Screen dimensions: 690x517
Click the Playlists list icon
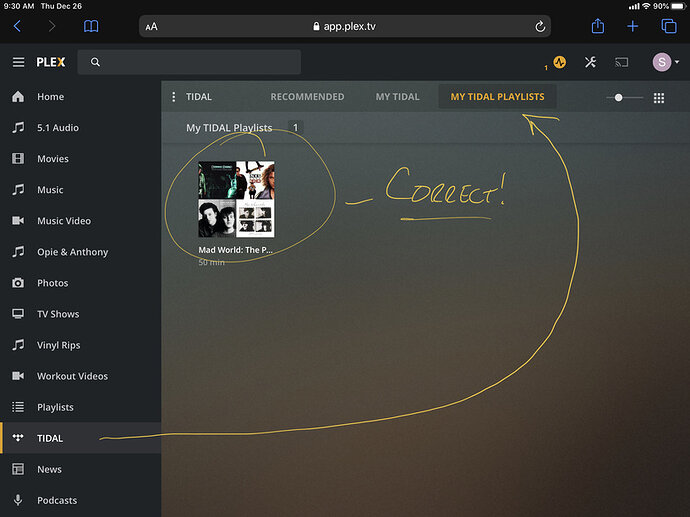pos(18,407)
